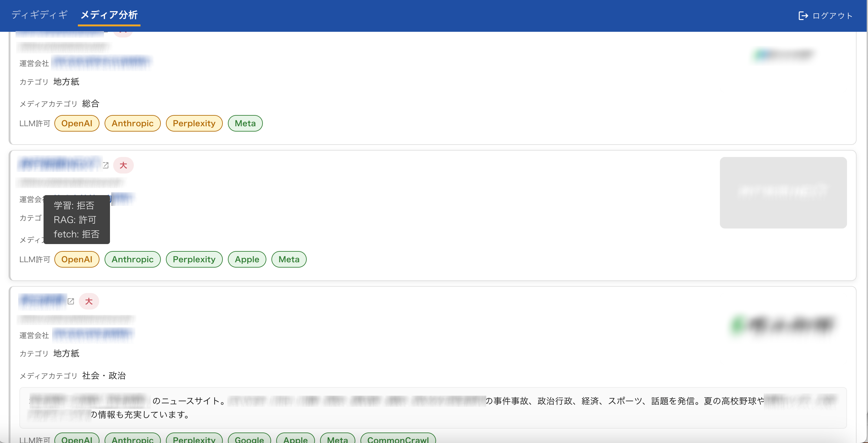Click the OpenAI chip in the row containing Google
This screenshot has width=868, height=443.
point(77,438)
